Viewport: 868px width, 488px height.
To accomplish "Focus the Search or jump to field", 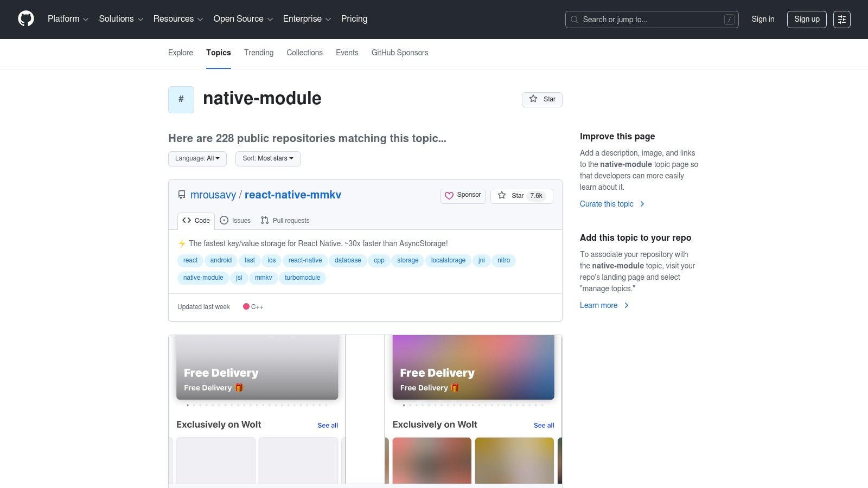I will [x=651, y=20].
